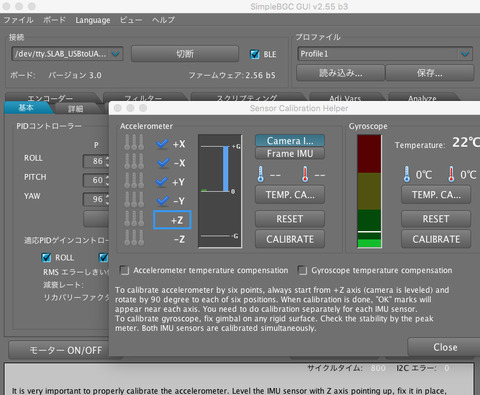Click thermometer icons beside -X axis
The height and width of the screenshot is (395, 480).
[134, 162]
